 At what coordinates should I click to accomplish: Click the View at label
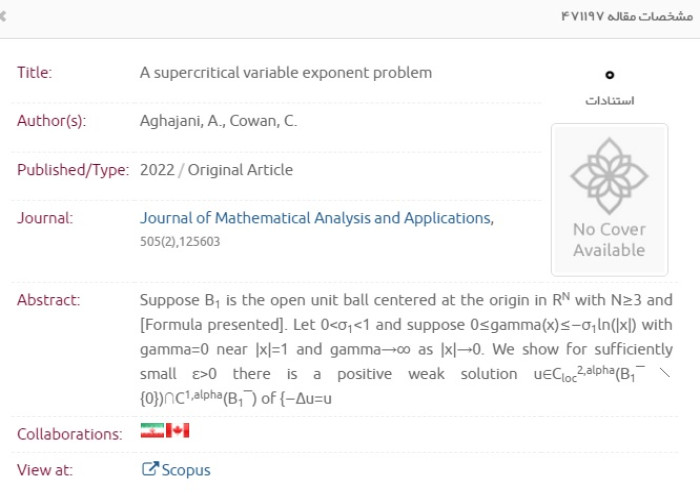45,470
